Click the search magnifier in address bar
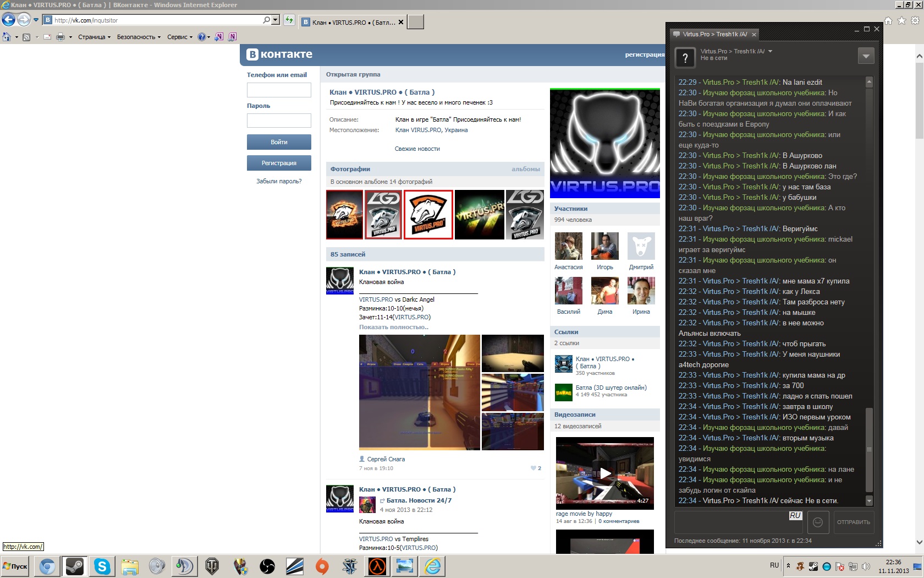This screenshot has height=578, width=924. (x=266, y=20)
